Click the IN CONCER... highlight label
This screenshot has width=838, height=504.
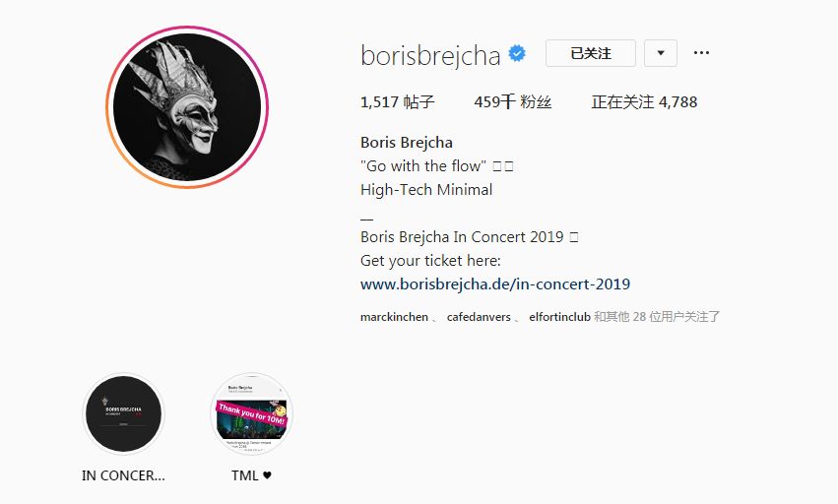pyautogui.click(x=123, y=475)
